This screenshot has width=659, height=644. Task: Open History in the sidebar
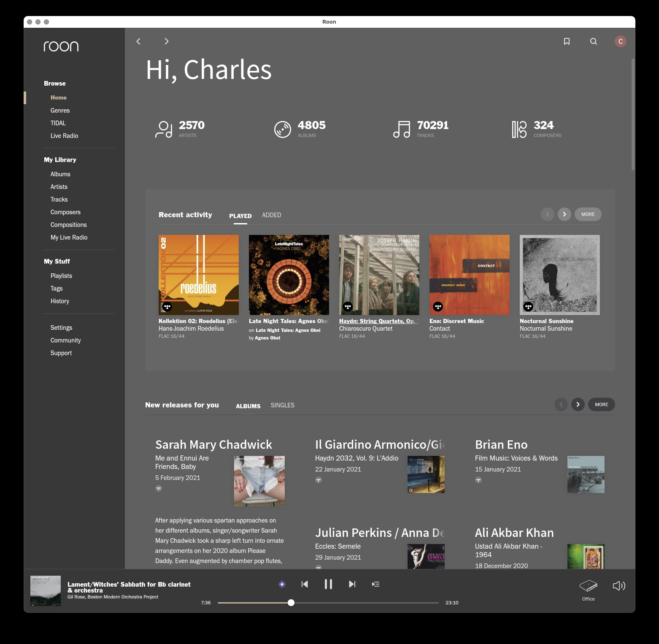pyautogui.click(x=60, y=301)
